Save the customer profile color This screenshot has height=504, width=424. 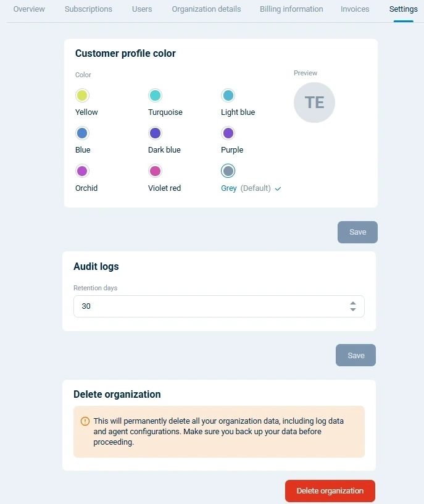point(357,232)
